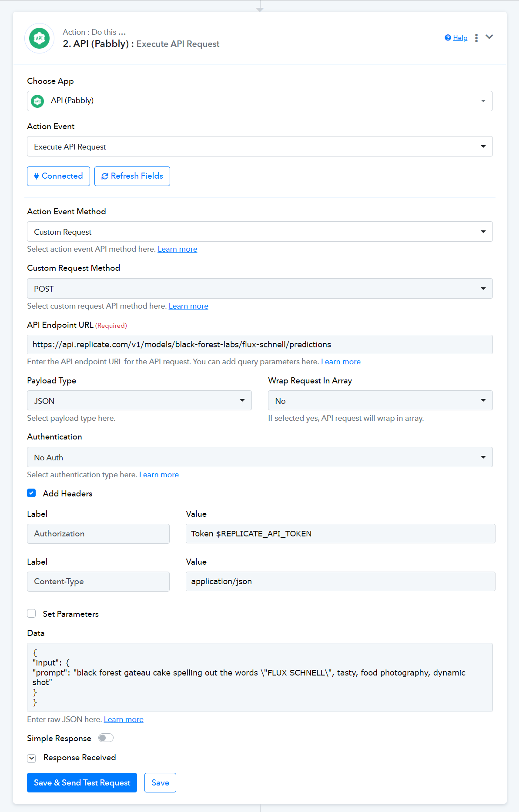Click the Data raw JSON text area
This screenshot has width=519, height=812.
(x=260, y=677)
